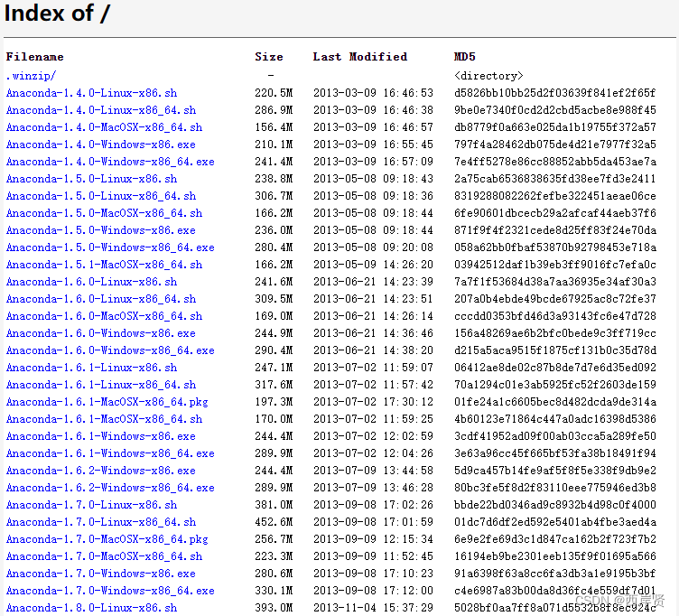Click date 2013-07-02 17:30:12
Screen dimensions: 679x616
tap(373, 402)
